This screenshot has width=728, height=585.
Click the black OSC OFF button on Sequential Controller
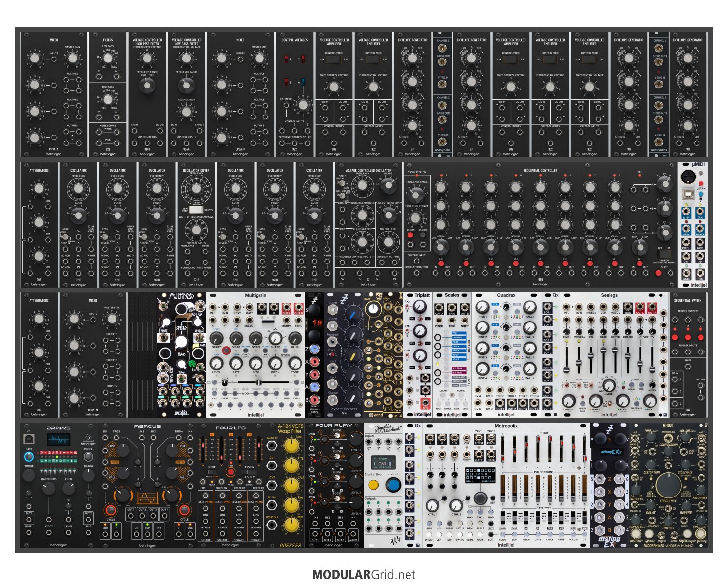[x=422, y=235]
